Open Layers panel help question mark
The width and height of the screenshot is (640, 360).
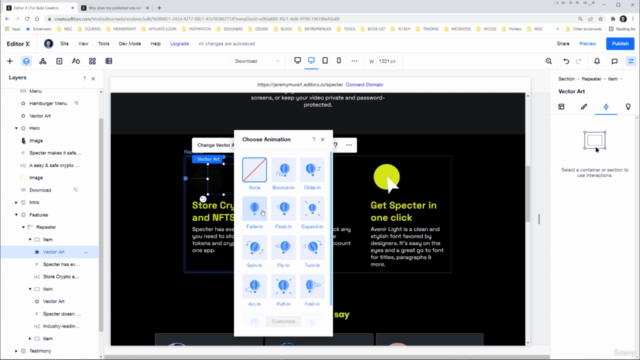84,78
